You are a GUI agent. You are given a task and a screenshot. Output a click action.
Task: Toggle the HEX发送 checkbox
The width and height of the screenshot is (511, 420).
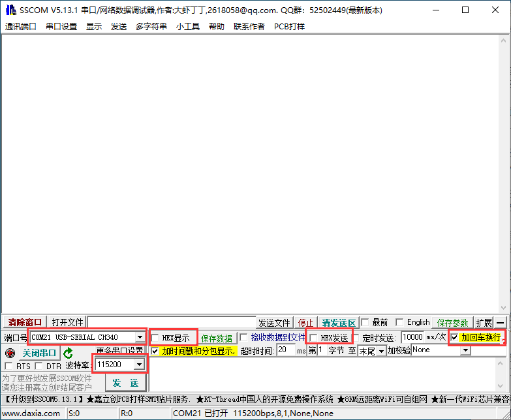313,338
